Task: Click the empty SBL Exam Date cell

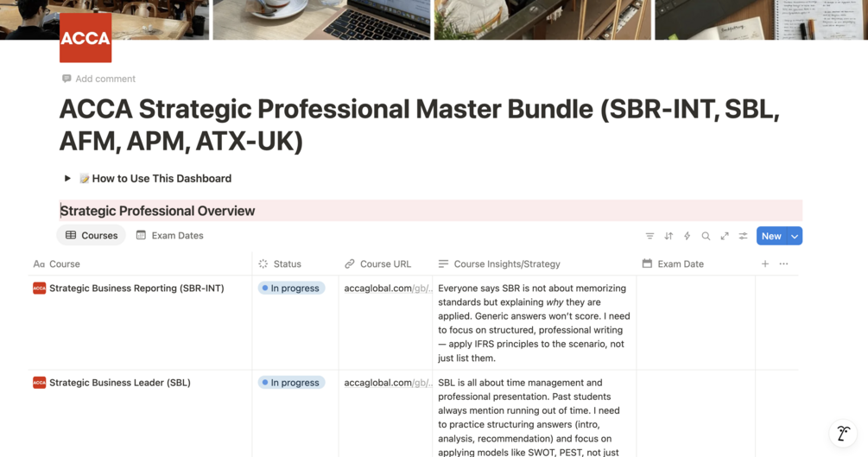Action: point(696,414)
